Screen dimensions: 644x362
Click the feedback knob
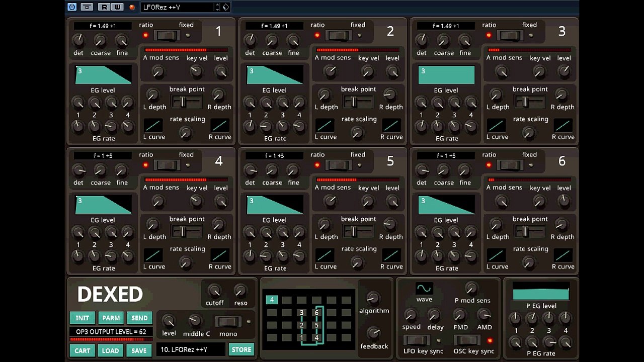pyautogui.click(x=373, y=333)
